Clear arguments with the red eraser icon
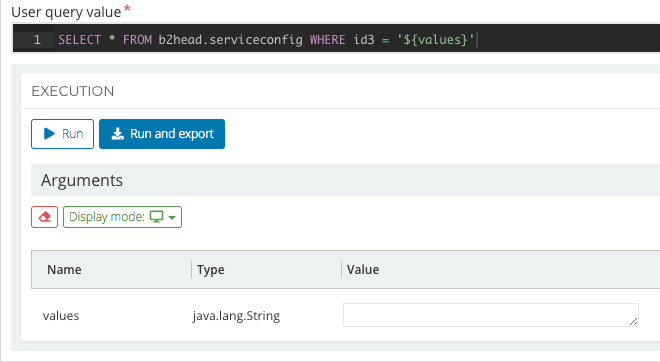The image size is (660, 362). [44, 217]
